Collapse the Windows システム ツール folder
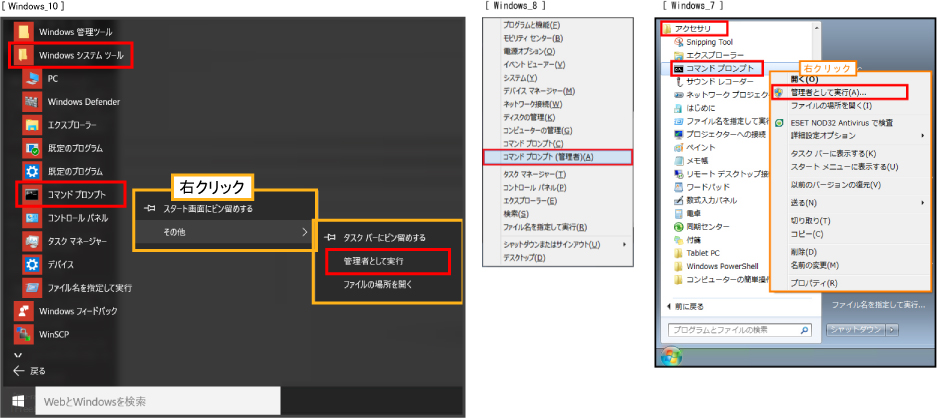This screenshot has height=418, width=937. click(x=80, y=55)
